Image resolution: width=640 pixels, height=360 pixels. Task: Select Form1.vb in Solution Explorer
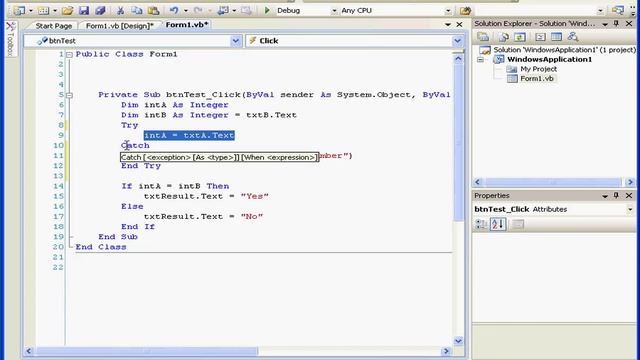pyautogui.click(x=536, y=78)
